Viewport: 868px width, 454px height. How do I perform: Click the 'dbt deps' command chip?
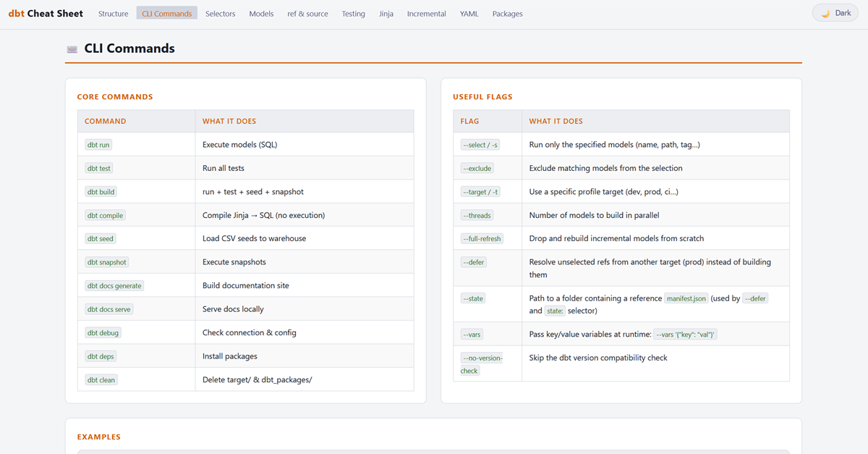(101, 356)
